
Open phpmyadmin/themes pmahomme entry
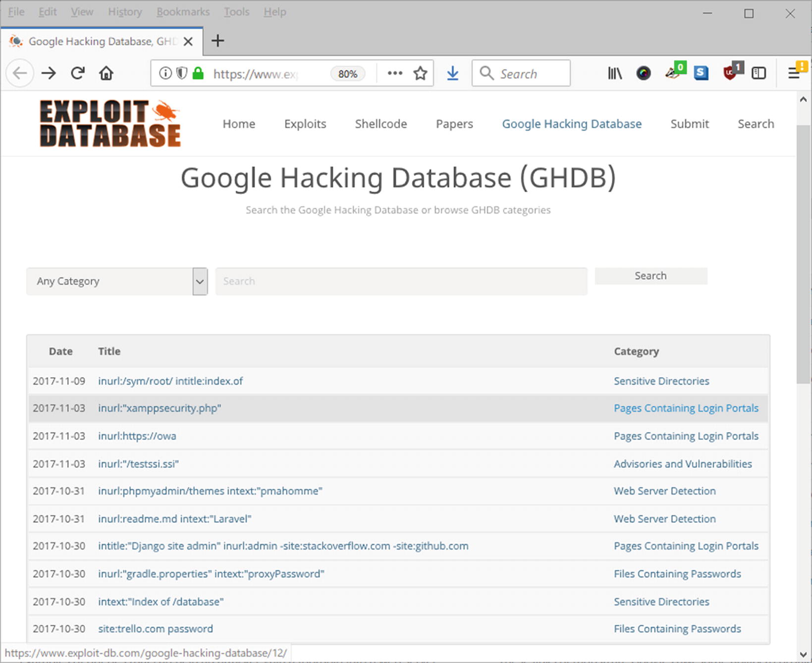(x=210, y=491)
